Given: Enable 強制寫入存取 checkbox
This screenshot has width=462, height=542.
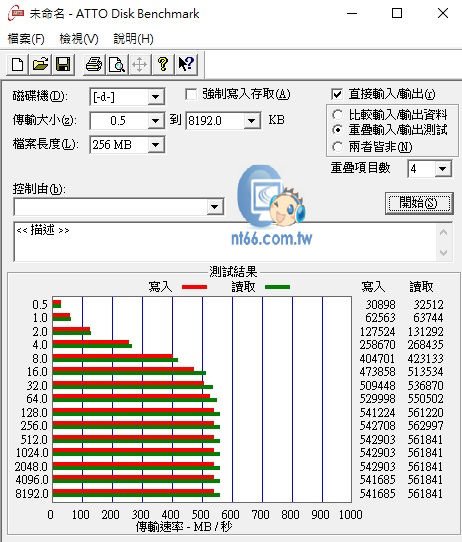Looking at the screenshot, I should (191, 94).
